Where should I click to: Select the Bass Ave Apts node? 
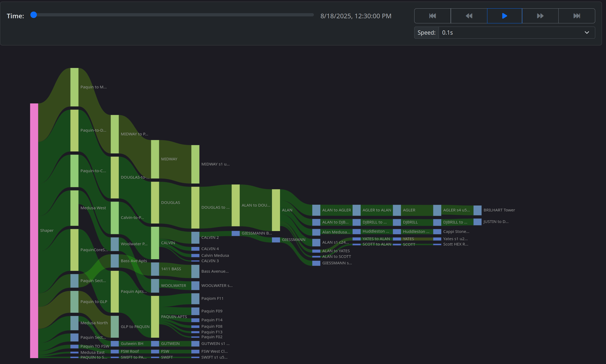tap(115, 261)
